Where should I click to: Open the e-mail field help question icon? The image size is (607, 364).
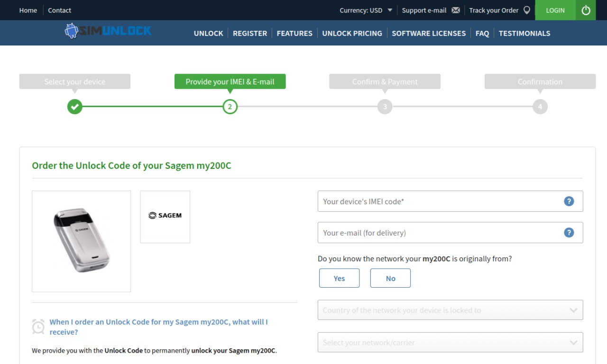point(569,232)
